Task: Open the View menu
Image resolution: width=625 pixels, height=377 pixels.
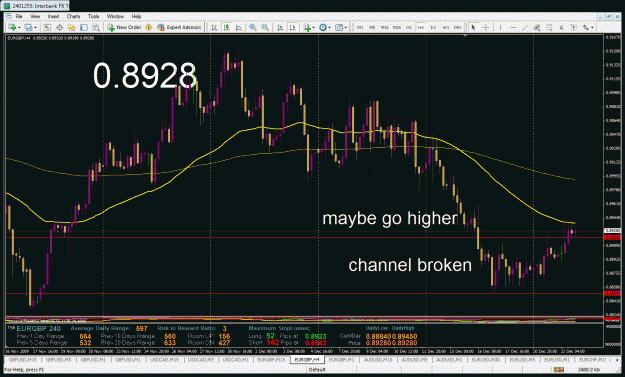Action: pyautogui.click(x=35, y=16)
